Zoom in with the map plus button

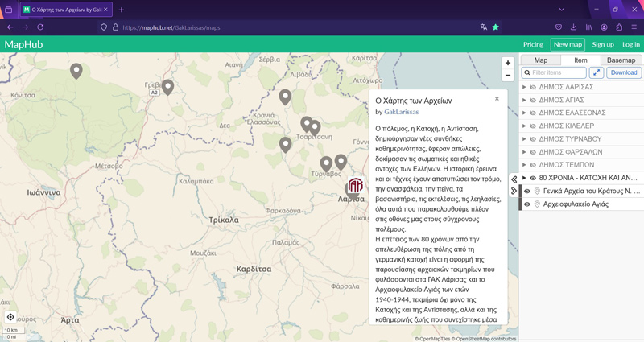pyautogui.click(x=507, y=63)
